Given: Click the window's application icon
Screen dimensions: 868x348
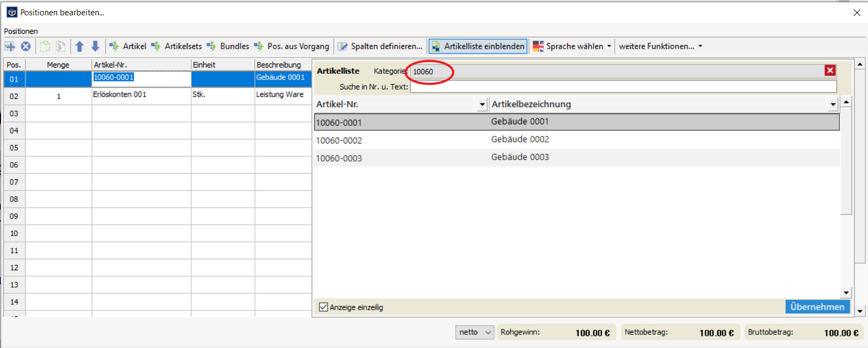Looking at the screenshot, I should click(12, 12).
